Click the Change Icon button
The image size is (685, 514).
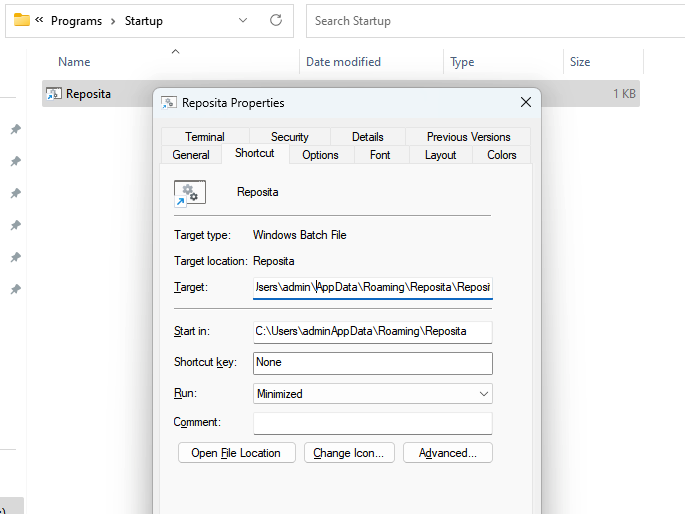(x=349, y=453)
